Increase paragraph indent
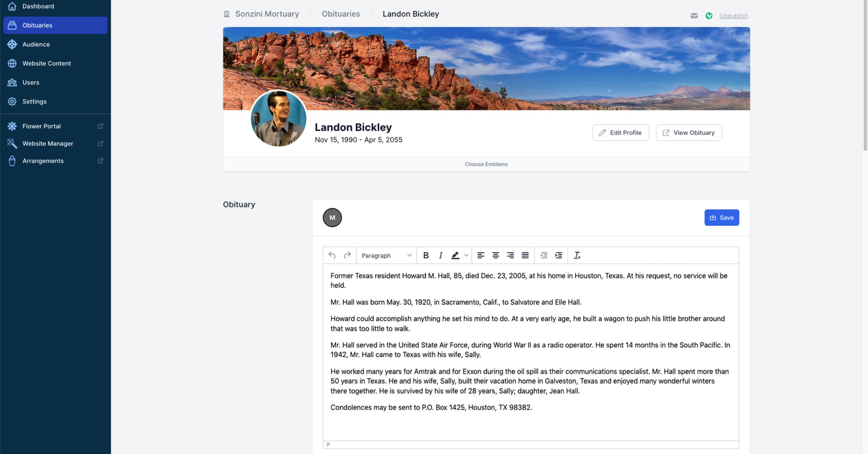The image size is (868, 454). point(558,256)
